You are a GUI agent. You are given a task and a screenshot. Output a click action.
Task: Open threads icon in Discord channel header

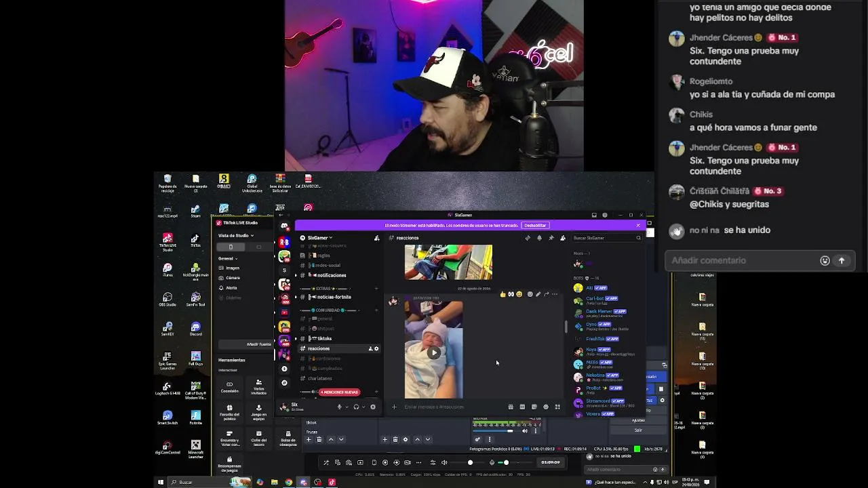point(528,238)
